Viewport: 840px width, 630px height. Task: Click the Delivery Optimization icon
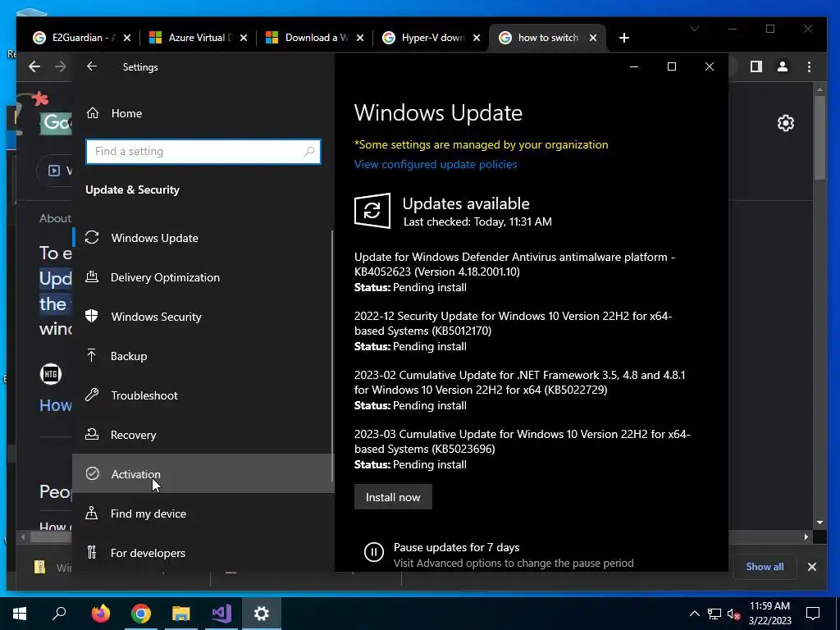[92, 276]
